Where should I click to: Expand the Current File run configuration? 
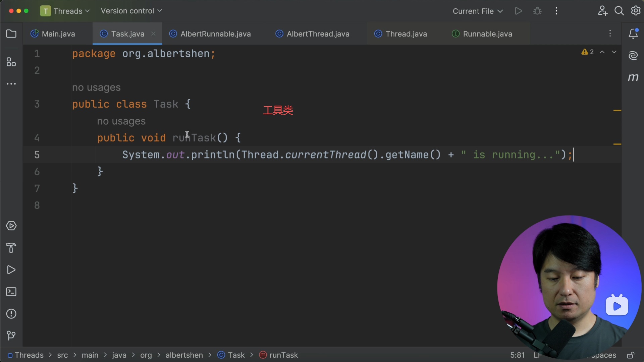point(478,11)
